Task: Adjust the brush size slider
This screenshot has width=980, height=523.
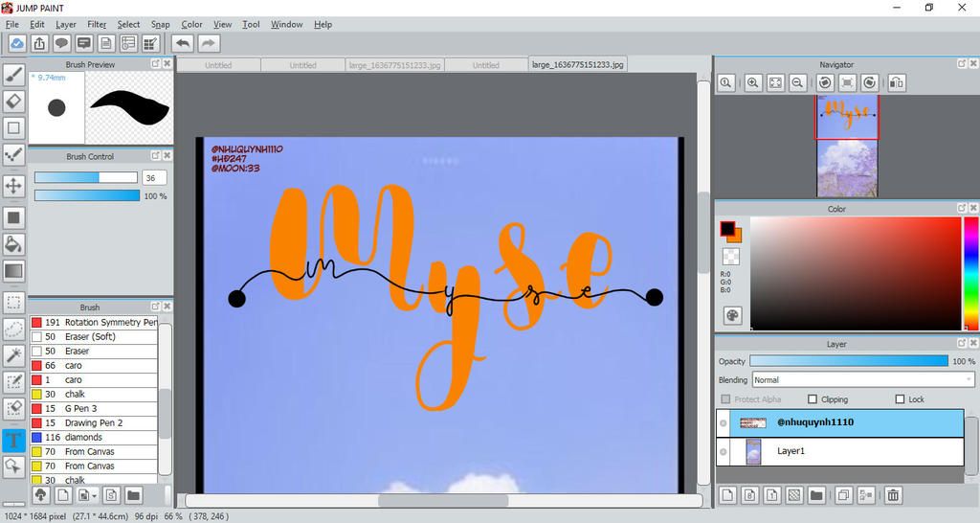Action: 86,177
